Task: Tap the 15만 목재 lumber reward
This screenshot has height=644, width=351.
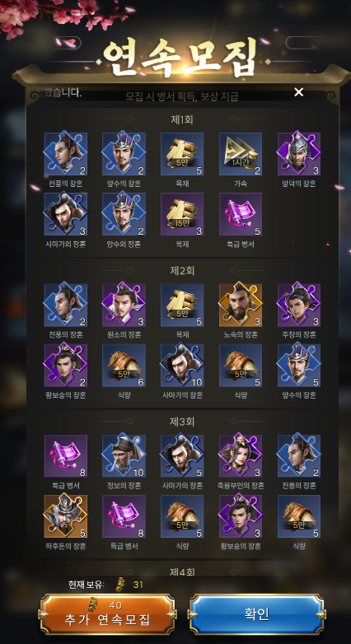Action: pyautogui.click(x=182, y=214)
